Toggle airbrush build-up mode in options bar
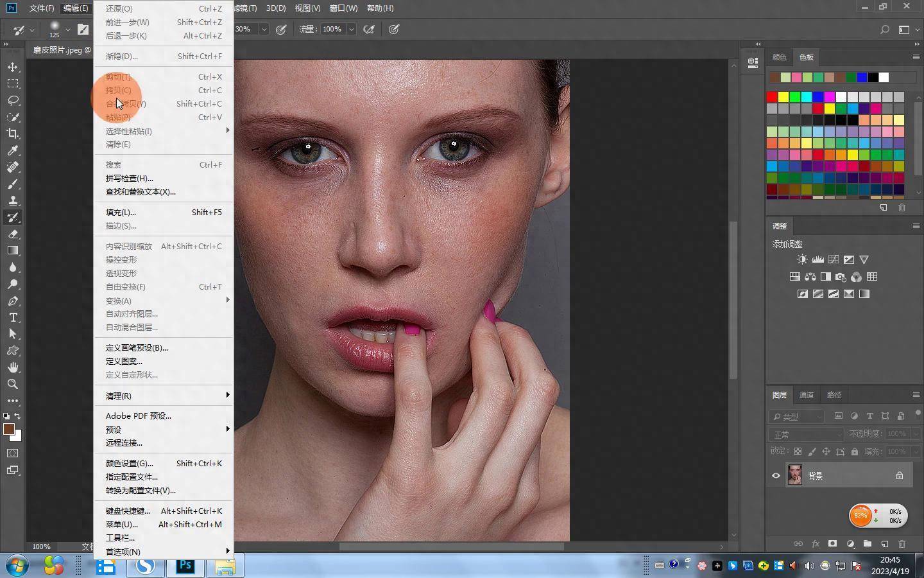This screenshot has height=578, width=924. (x=369, y=29)
